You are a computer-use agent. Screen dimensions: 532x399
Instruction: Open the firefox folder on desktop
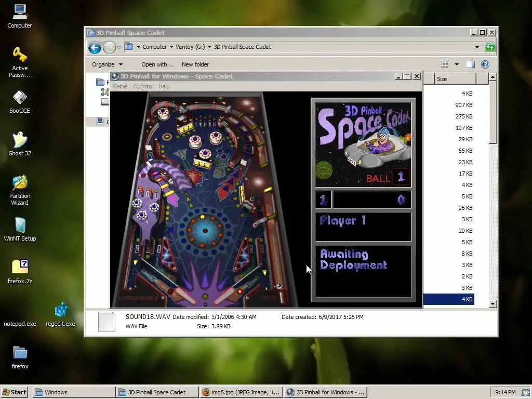tap(20, 357)
